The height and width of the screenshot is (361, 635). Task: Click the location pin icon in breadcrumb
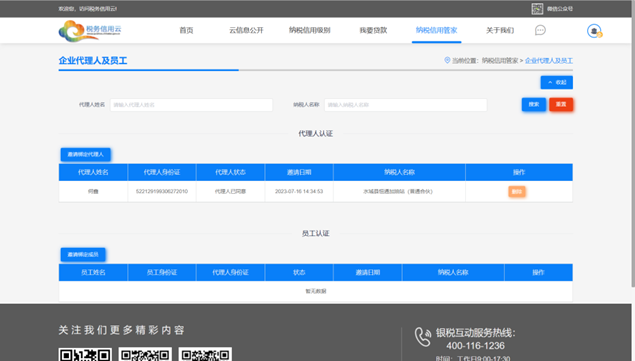pyautogui.click(x=447, y=60)
